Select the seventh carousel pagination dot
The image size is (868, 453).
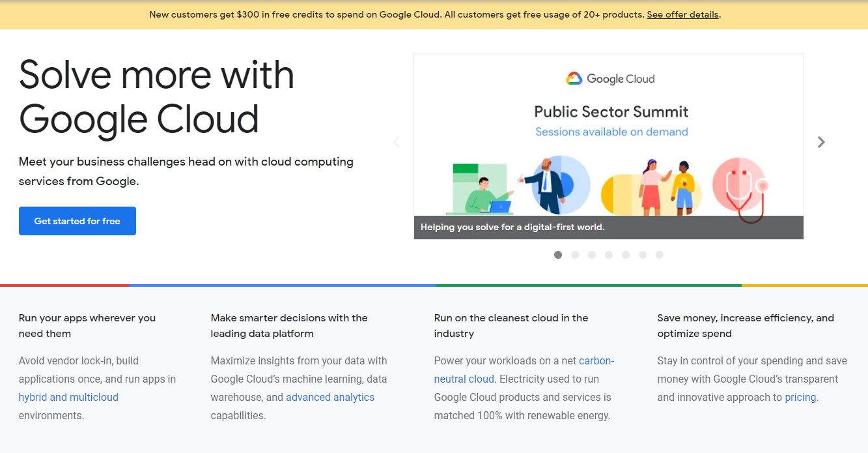(x=660, y=255)
